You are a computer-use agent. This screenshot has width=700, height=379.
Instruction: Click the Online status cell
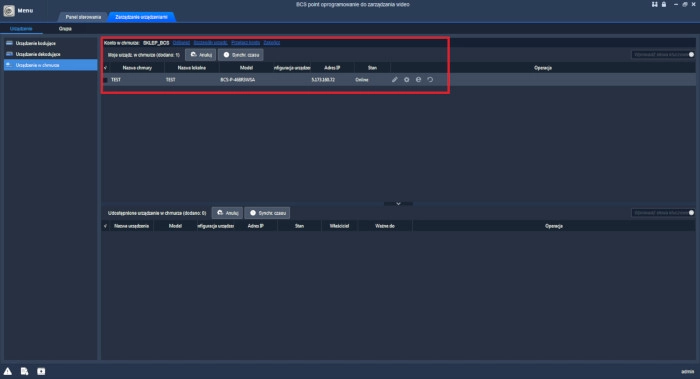pos(362,80)
